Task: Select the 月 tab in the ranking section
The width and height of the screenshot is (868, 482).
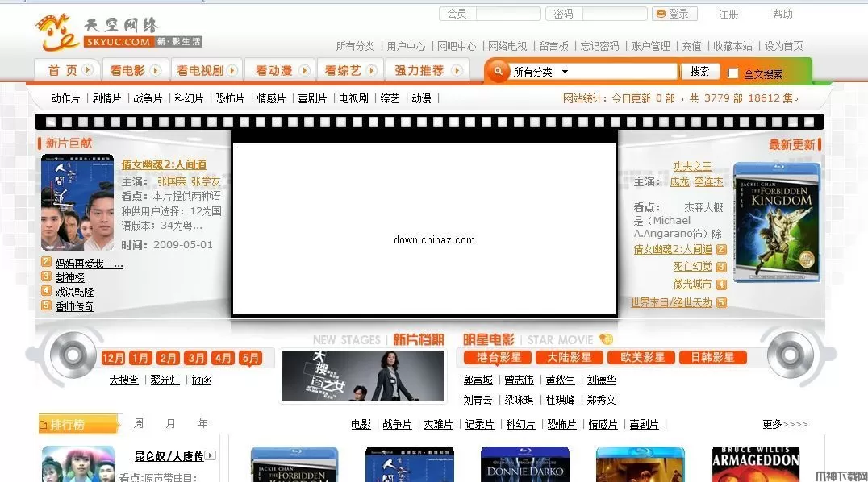Action: pos(170,423)
